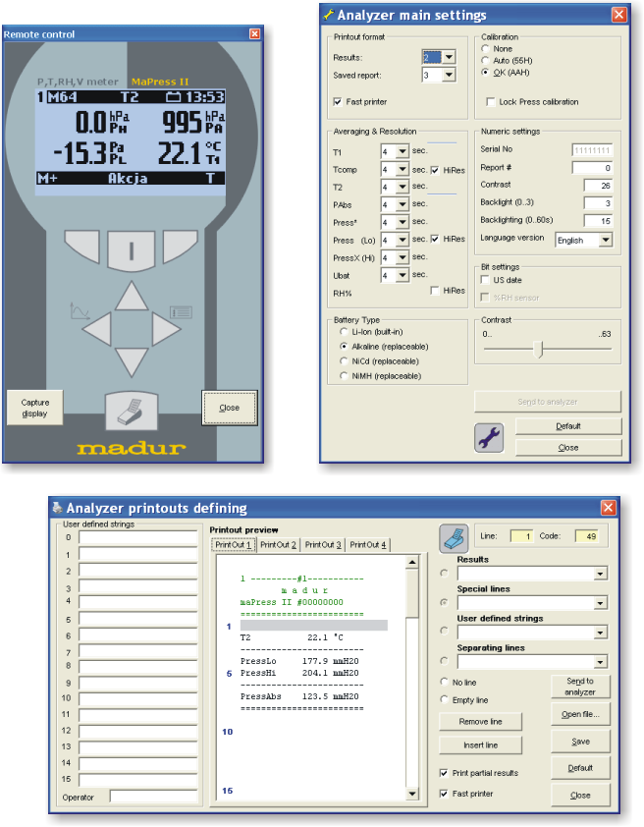Click the left function key on the remote
This screenshot has height=827, width=644.
coord(82,246)
